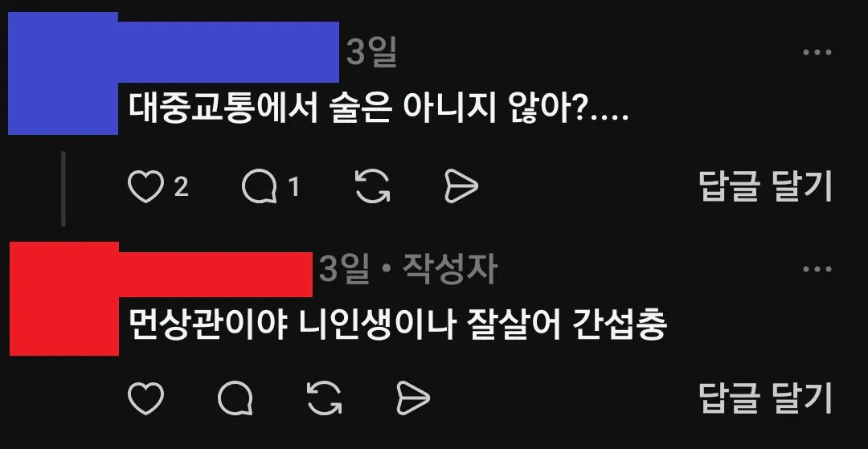This screenshot has height=449, width=868.
Task: Like the author's reply 먼상관이야
Action: [x=146, y=398]
